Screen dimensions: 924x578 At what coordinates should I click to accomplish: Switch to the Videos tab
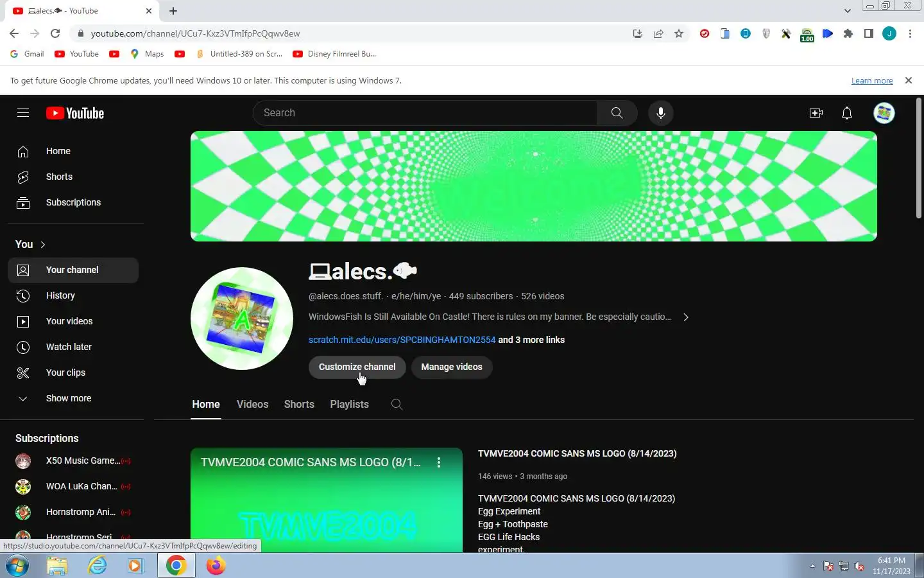(x=253, y=404)
